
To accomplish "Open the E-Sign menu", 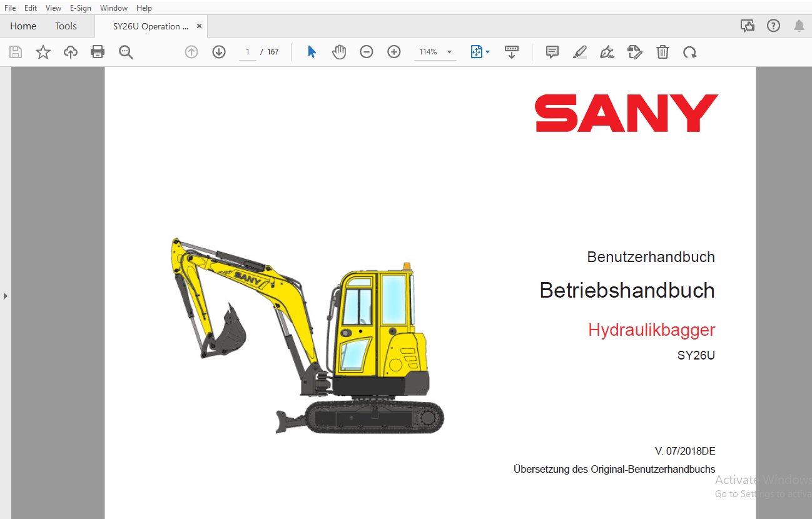I will pos(81,8).
